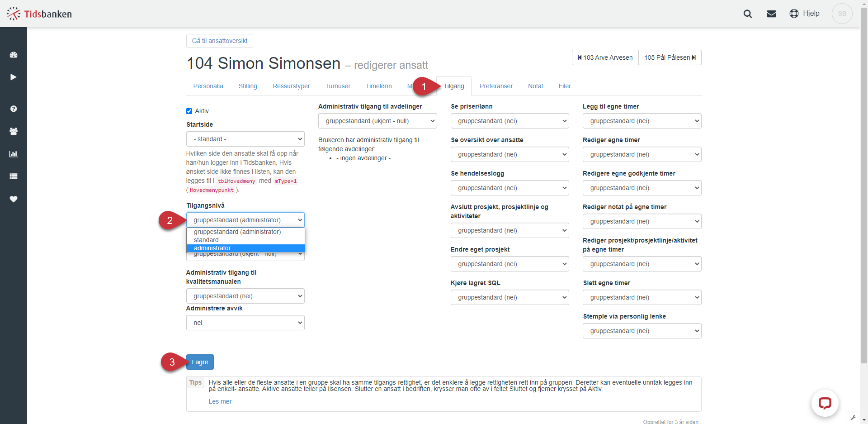Uncheck the Aktiv checkbox
Image resolution: width=868 pixels, height=424 pixels.
189,111
